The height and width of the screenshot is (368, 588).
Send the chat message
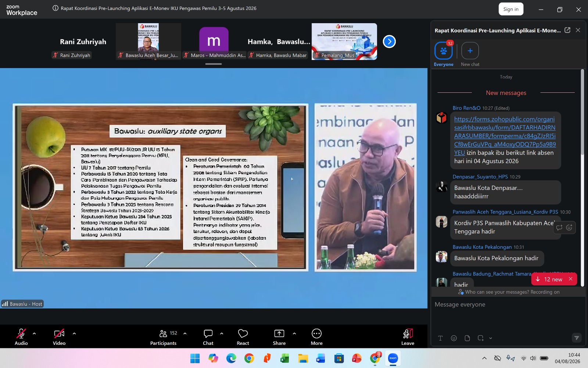(x=577, y=338)
